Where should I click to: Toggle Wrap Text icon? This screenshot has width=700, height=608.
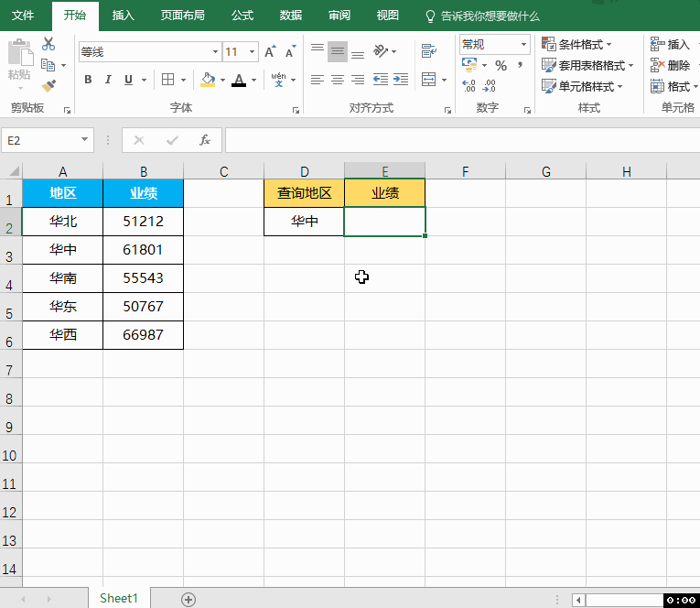(x=429, y=51)
